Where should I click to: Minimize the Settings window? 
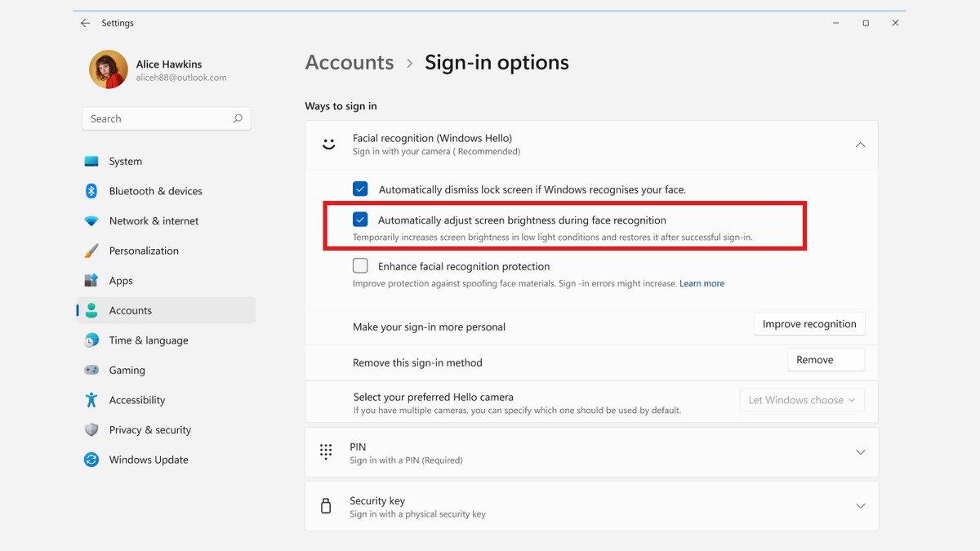coord(836,24)
